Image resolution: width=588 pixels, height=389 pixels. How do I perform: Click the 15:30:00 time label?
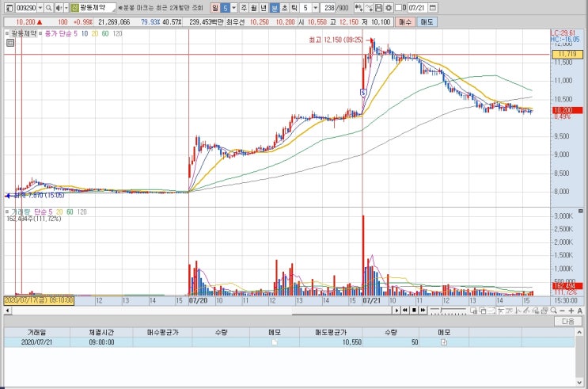[567, 301]
